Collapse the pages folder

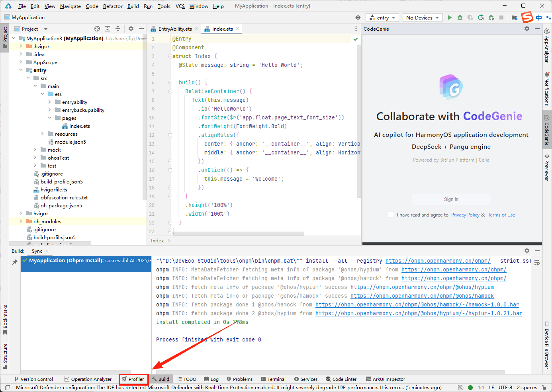coord(49,118)
